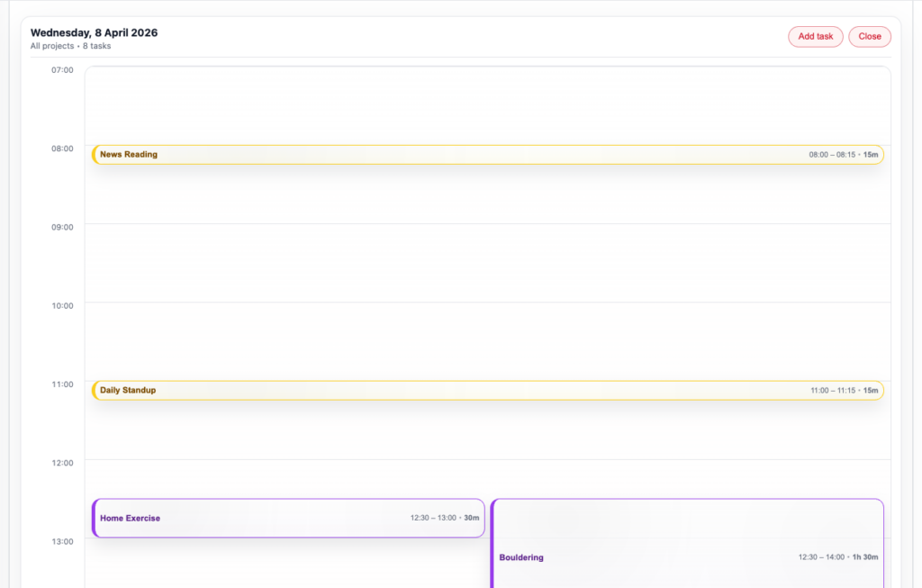
Task: Click the All projects 8 tasks subtitle
Action: click(x=70, y=46)
